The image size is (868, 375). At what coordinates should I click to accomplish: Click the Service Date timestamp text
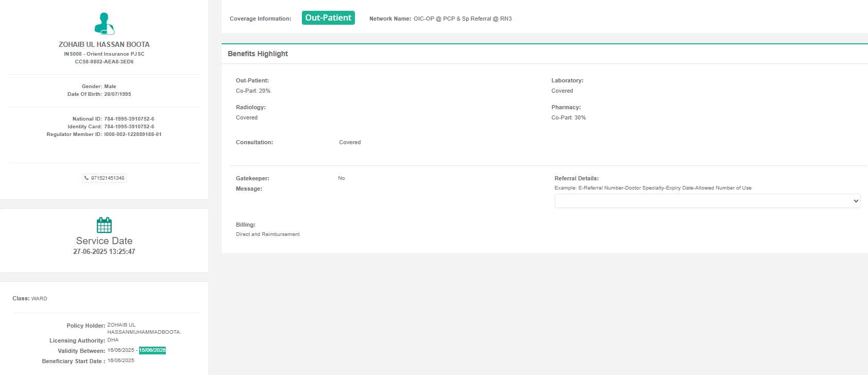104,252
